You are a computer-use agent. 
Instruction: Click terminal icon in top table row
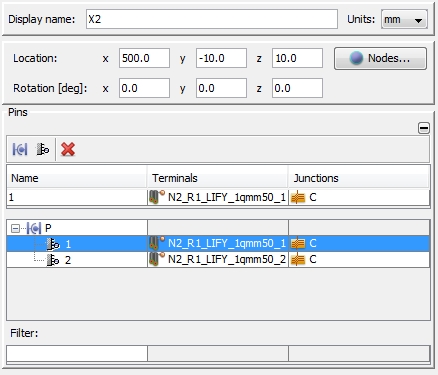pos(157,197)
